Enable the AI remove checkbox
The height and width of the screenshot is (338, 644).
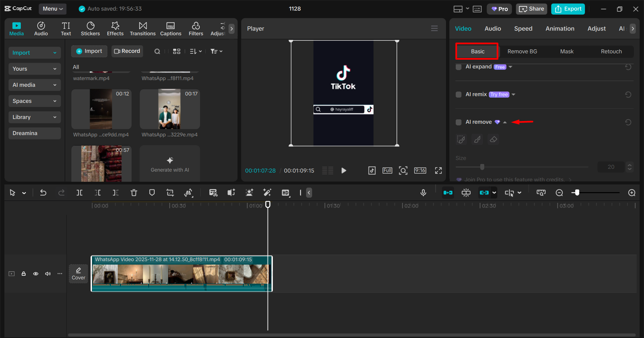(x=458, y=122)
